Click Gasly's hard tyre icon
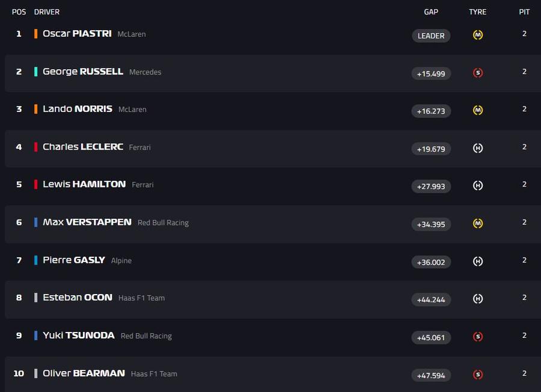Image resolution: width=541 pixels, height=392 pixels. 477,262
